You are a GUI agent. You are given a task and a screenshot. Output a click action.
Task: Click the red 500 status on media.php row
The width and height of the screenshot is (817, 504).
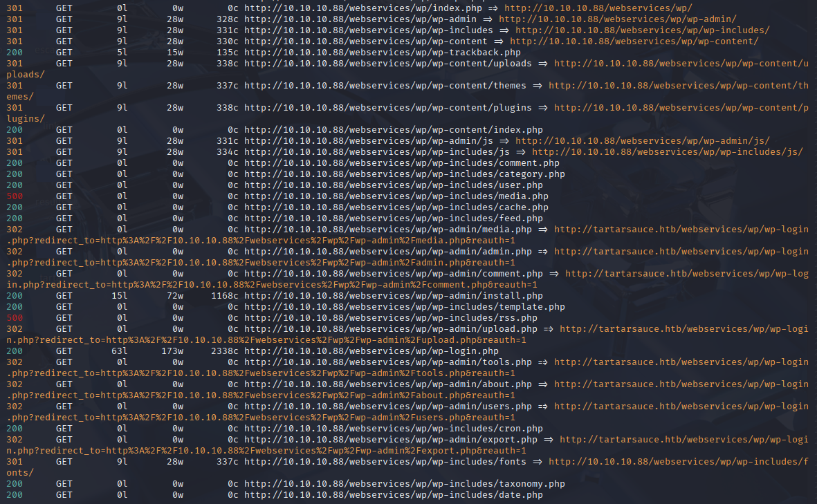tap(15, 196)
